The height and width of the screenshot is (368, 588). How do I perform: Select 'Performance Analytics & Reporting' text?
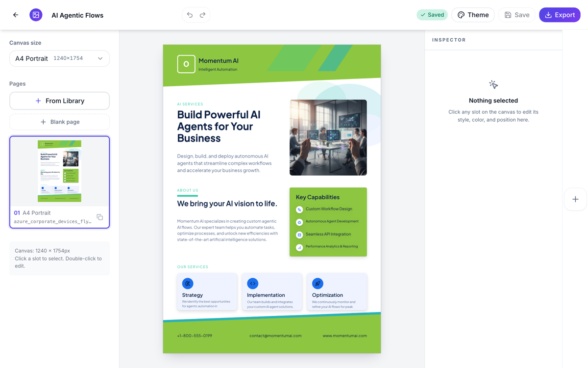332,246
